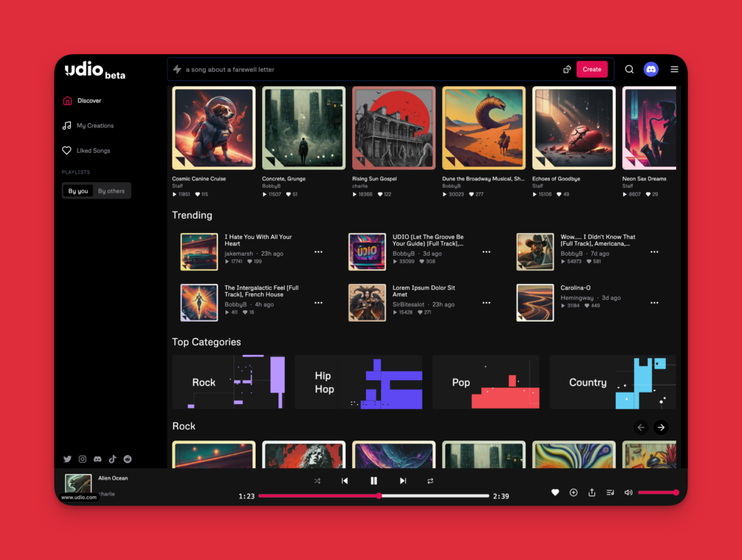
Task: Click the Create button
Action: 592,70
